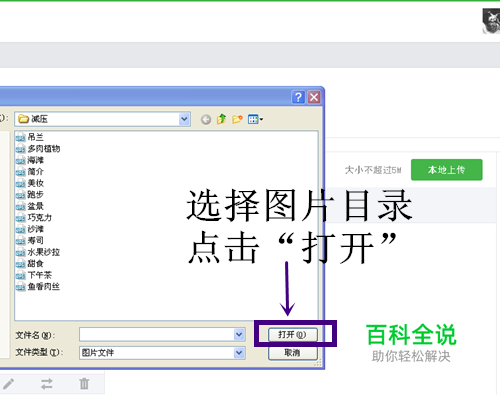
Task: Click the 打开 (Open) button
Action: tap(292, 334)
